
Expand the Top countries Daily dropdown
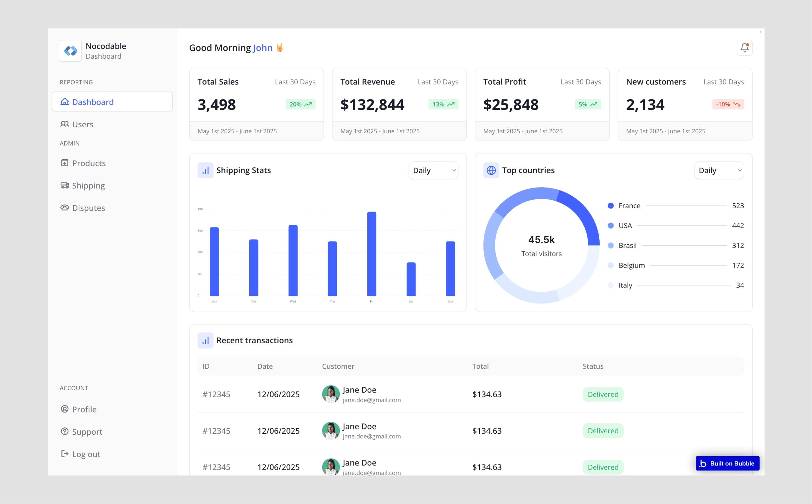pyautogui.click(x=719, y=170)
